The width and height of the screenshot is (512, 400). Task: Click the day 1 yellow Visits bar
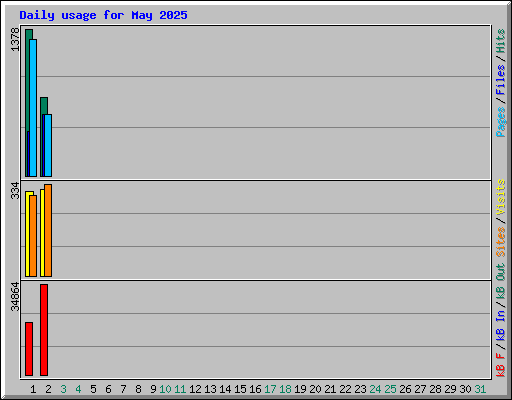click(27, 234)
